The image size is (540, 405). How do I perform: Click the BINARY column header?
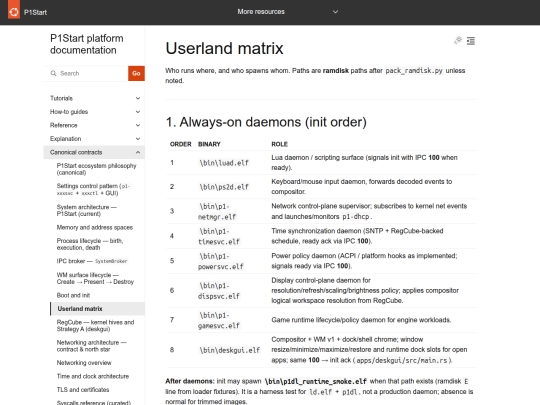[209, 144]
